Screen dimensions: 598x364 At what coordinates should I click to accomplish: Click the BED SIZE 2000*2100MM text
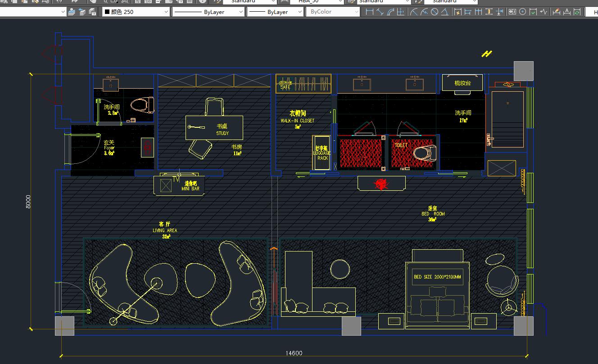tap(438, 277)
